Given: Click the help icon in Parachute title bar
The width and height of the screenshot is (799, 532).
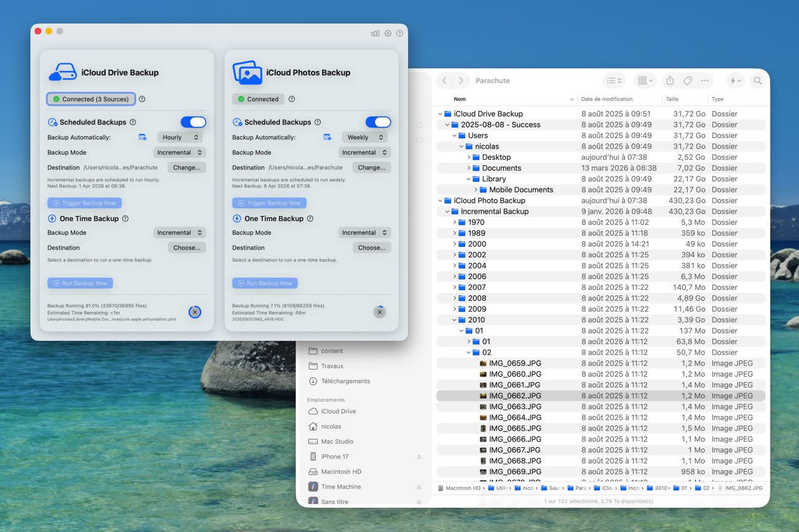Looking at the screenshot, I should click(399, 33).
